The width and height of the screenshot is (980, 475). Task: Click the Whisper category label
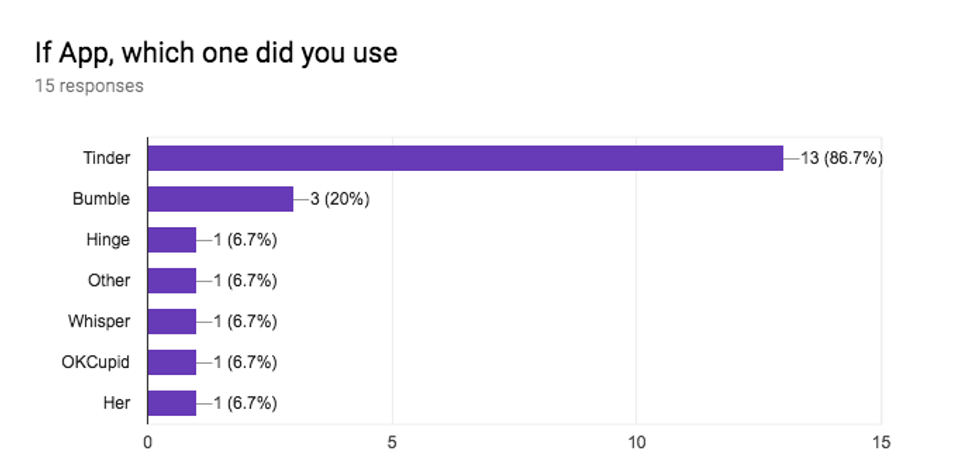[99, 321]
